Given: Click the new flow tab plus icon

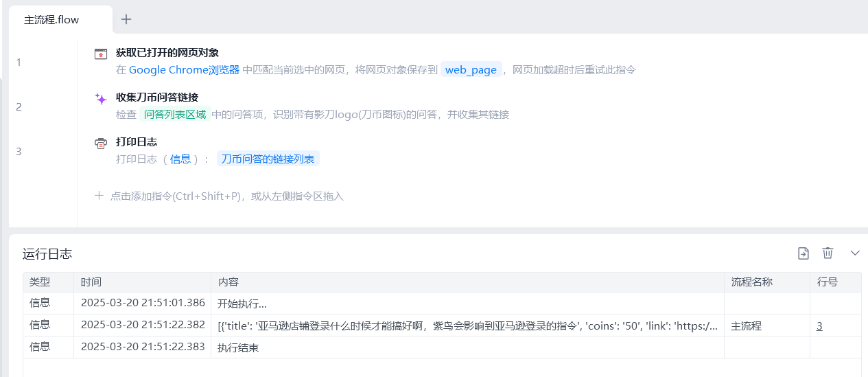Looking at the screenshot, I should coord(126,19).
